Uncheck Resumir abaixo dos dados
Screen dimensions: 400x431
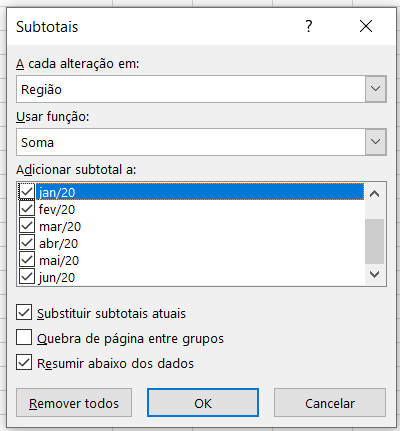24,362
